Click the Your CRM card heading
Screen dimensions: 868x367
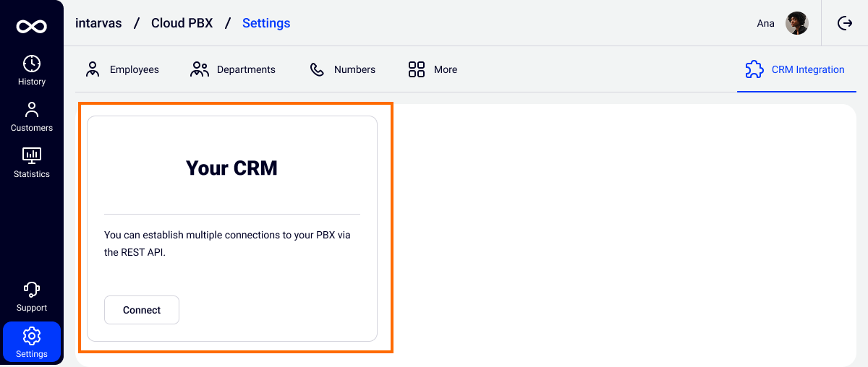231,168
